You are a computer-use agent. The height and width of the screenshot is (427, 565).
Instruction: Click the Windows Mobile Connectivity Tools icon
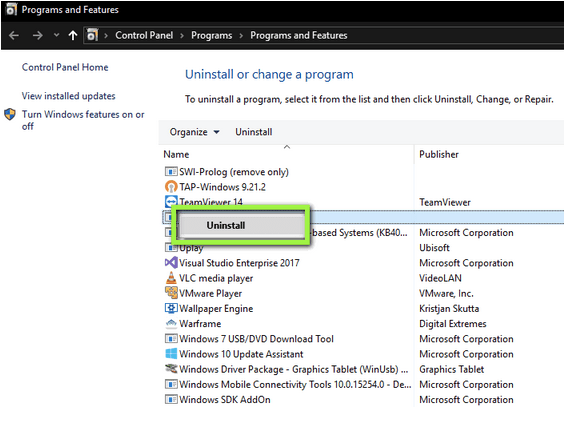[x=171, y=384]
